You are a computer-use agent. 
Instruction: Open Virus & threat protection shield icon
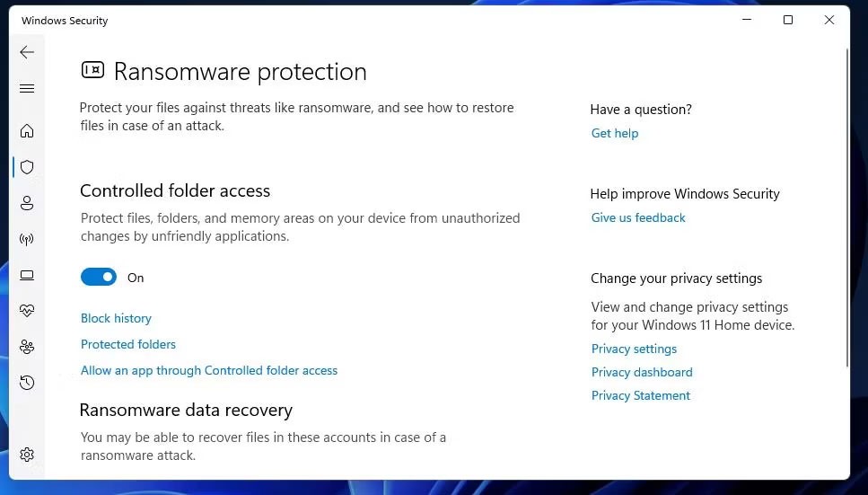27,167
